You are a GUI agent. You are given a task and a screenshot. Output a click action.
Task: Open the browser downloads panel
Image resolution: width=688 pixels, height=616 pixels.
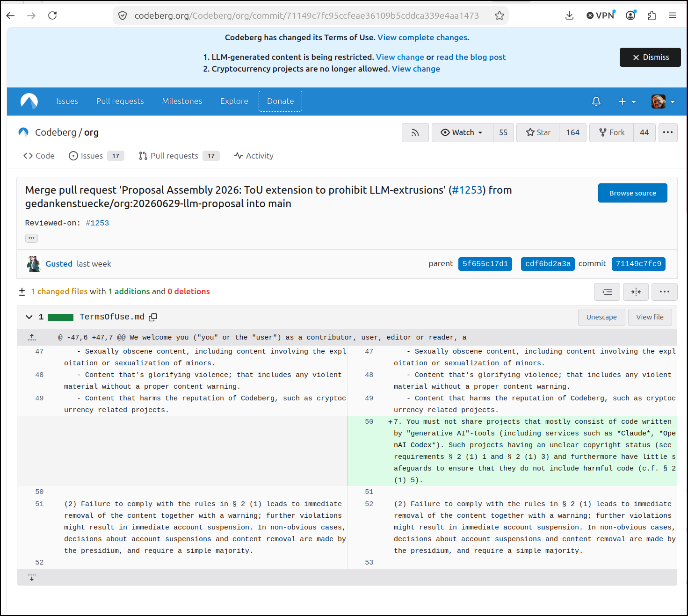coord(569,15)
